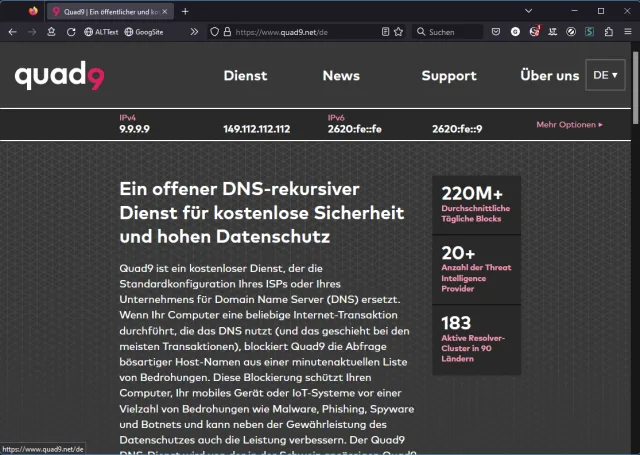Open the extension with red badge
This screenshot has height=455, width=640.
[x=535, y=31]
